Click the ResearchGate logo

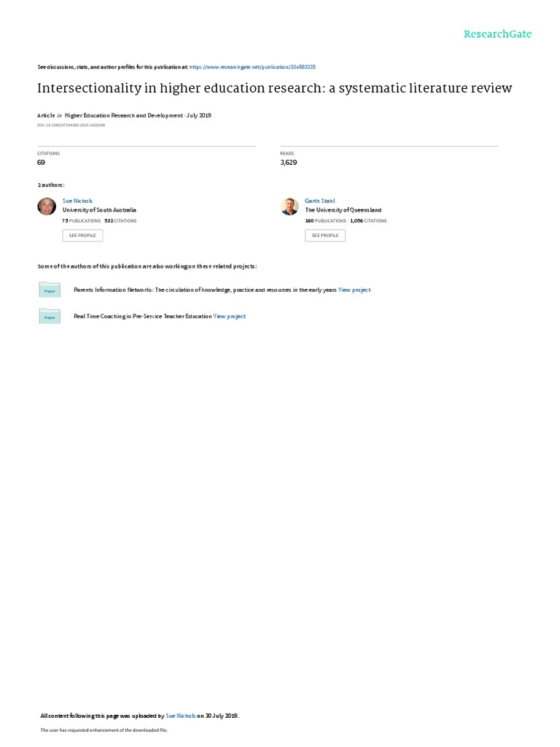click(x=497, y=34)
